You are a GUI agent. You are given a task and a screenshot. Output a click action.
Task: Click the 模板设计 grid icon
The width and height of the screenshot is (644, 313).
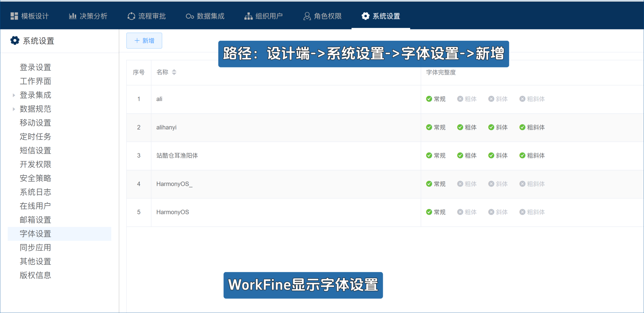(x=14, y=16)
